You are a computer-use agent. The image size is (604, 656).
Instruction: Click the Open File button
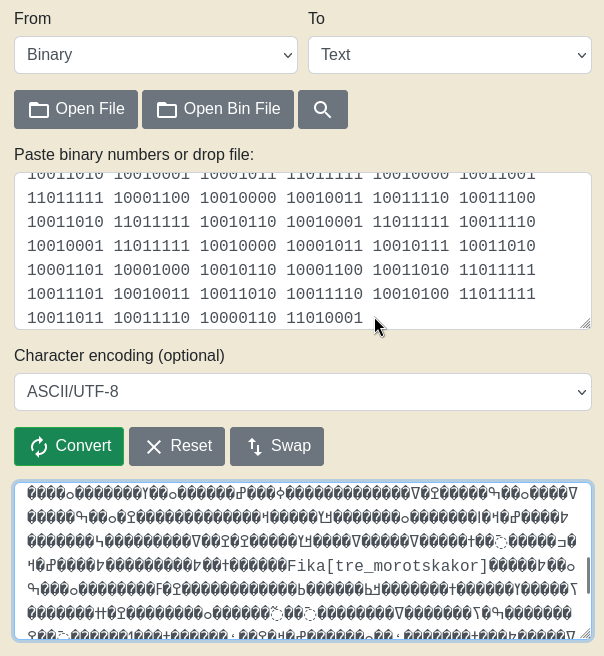coord(76,110)
